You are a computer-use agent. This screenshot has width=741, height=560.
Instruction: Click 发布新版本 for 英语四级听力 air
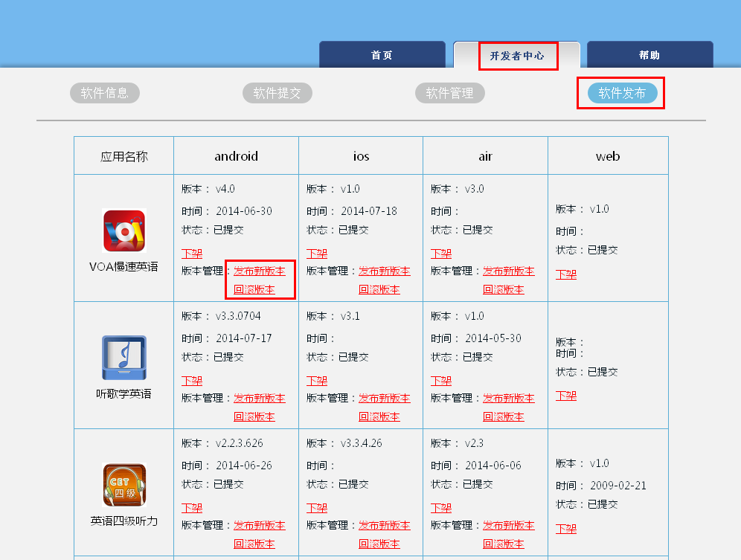coord(508,526)
